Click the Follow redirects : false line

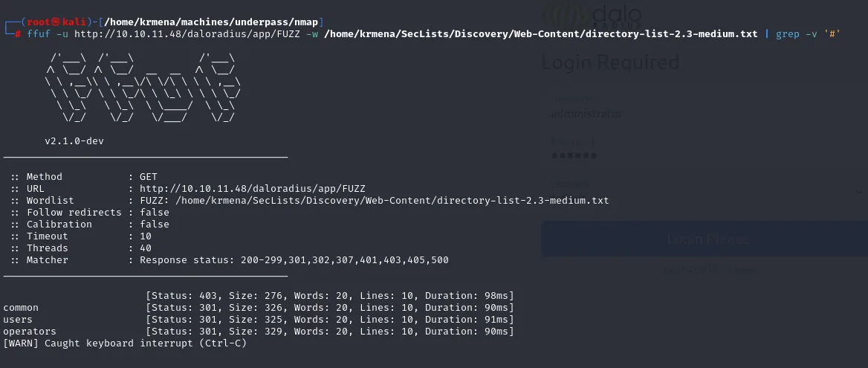tap(90, 213)
